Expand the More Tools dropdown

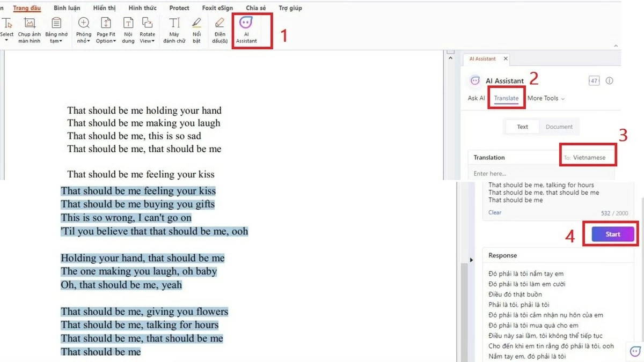[546, 98]
